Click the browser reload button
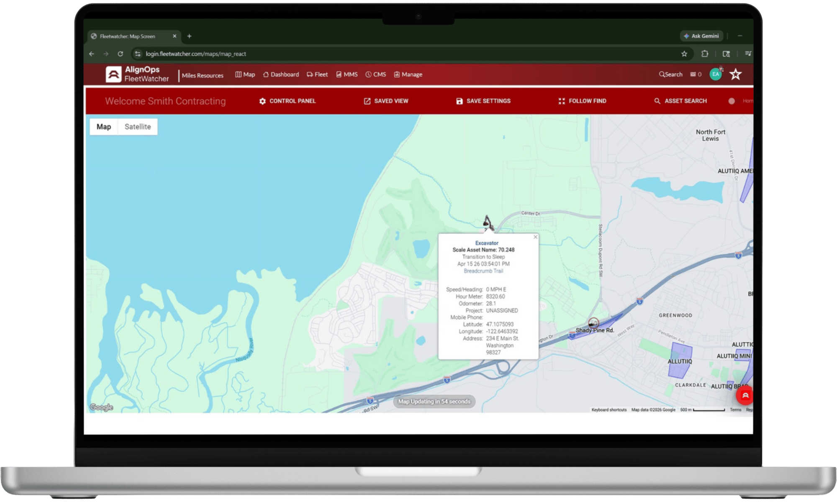This screenshot has height=504, width=837. tap(121, 54)
